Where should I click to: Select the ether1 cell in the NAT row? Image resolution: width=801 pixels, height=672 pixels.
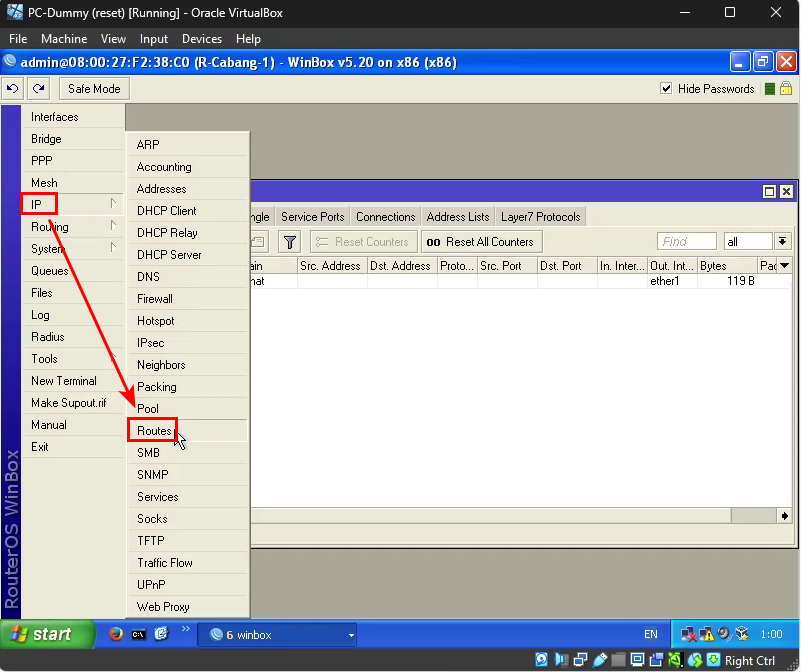(672, 281)
